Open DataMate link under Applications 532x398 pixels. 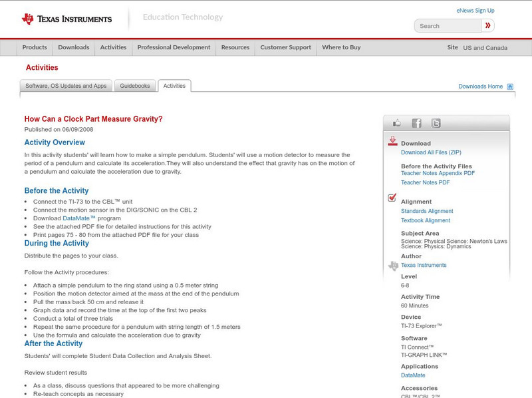click(x=413, y=375)
